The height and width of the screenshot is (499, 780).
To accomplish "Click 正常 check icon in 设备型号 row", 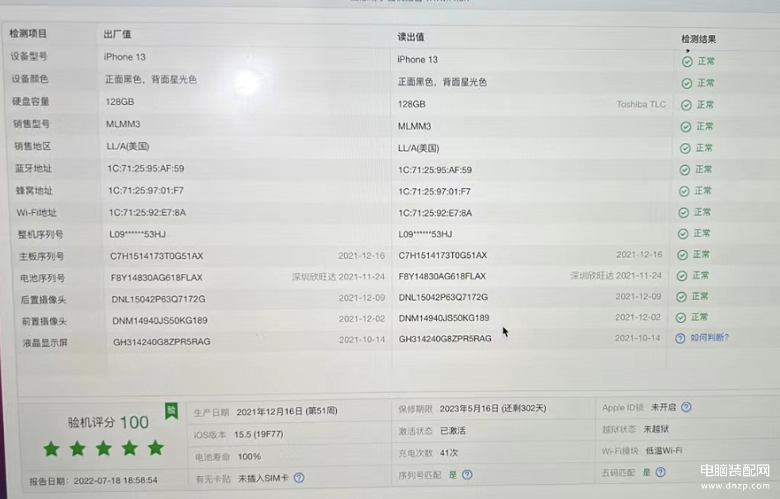I will click(x=687, y=62).
